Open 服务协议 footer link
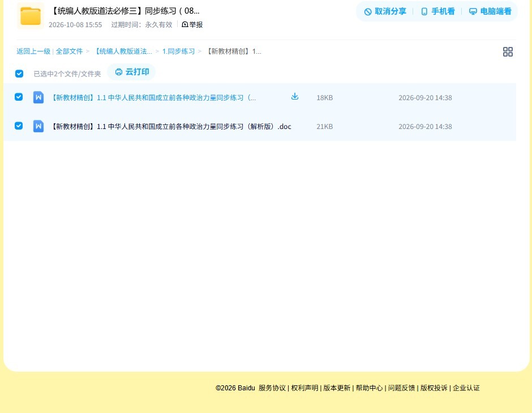 (272, 388)
